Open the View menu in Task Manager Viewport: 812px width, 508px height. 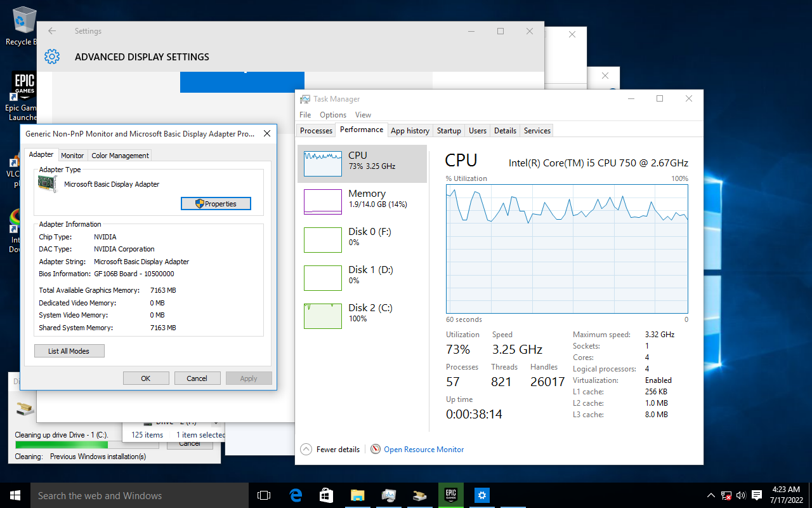click(x=363, y=115)
